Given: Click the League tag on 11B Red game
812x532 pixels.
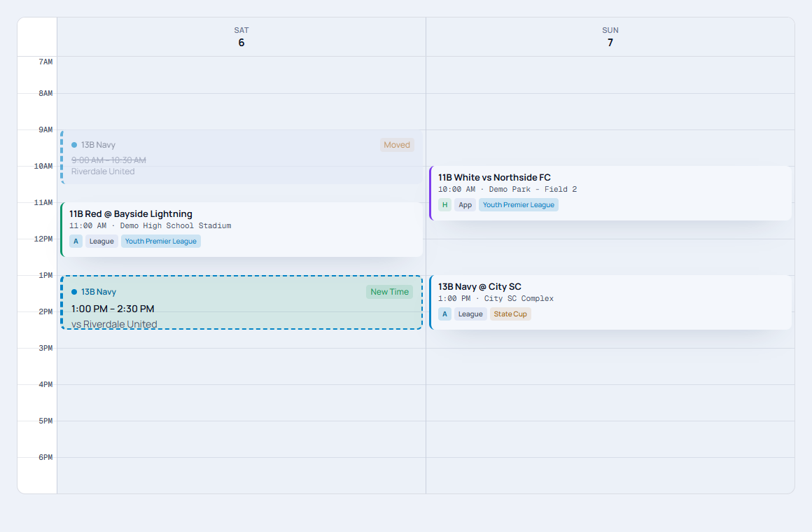Looking at the screenshot, I should tap(101, 241).
